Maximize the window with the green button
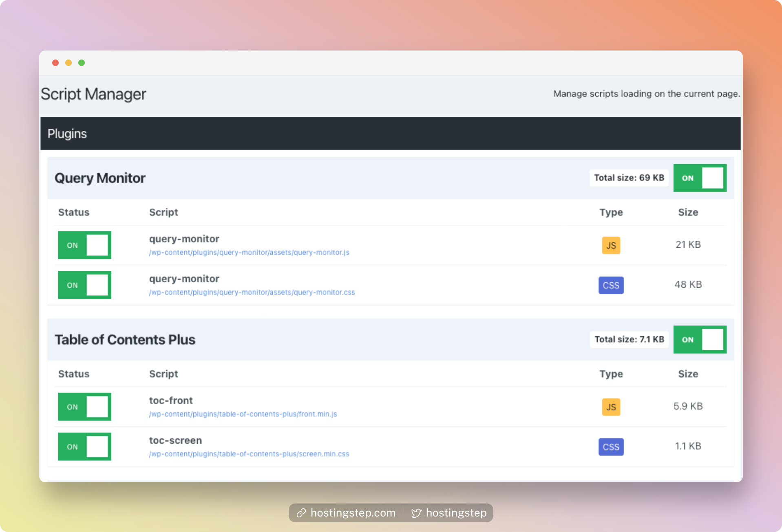 pyautogui.click(x=82, y=63)
